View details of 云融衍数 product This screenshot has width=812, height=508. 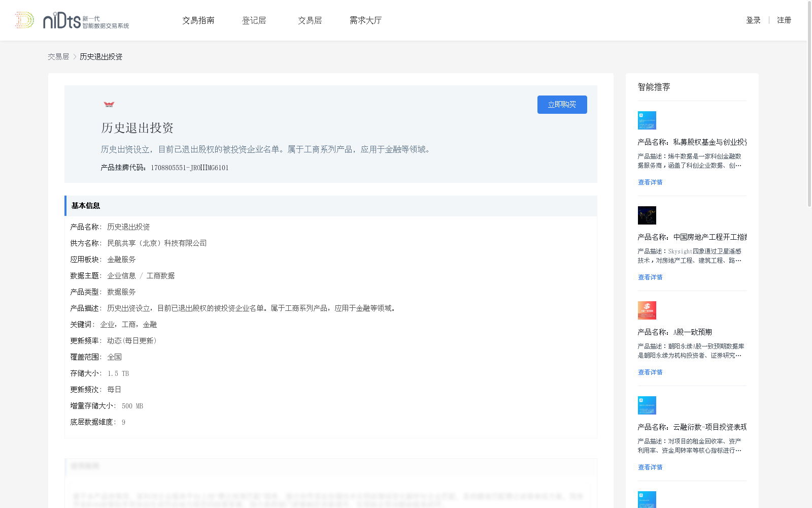tap(650, 467)
